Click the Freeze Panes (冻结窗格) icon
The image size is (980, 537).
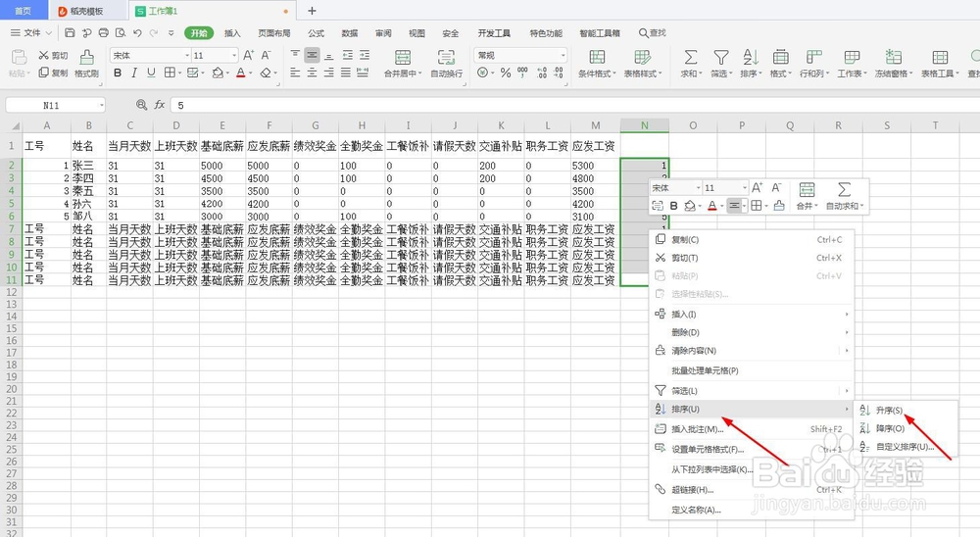pyautogui.click(x=894, y=58)
